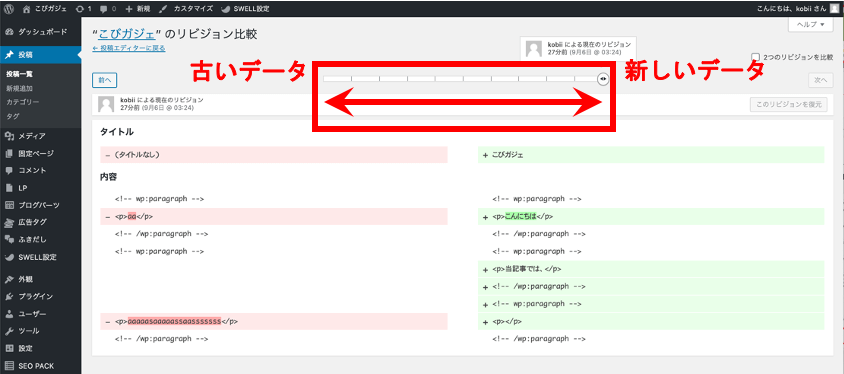This screenshot has height=374, width=844.
Task: Click このリビジョンを復元 button
Action: tap(788, 104)
